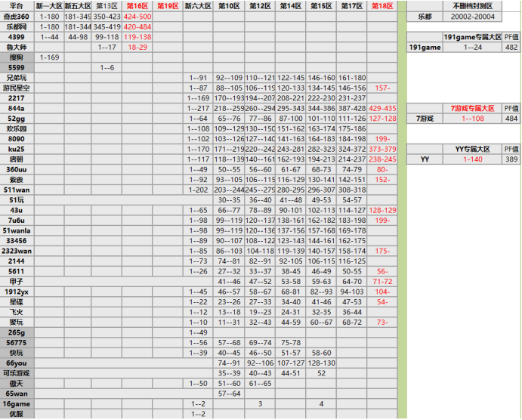Click the red "119-138" cell

(137, 37)
